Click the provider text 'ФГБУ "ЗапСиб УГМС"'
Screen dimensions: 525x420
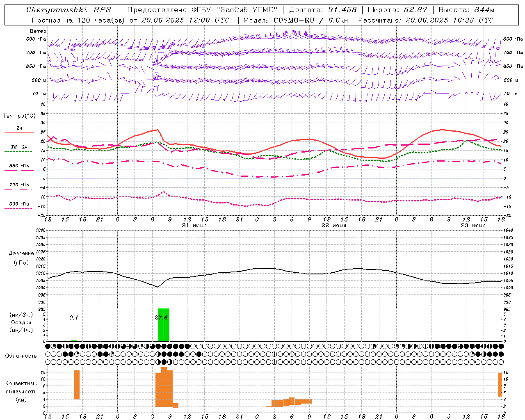point(235,10)
